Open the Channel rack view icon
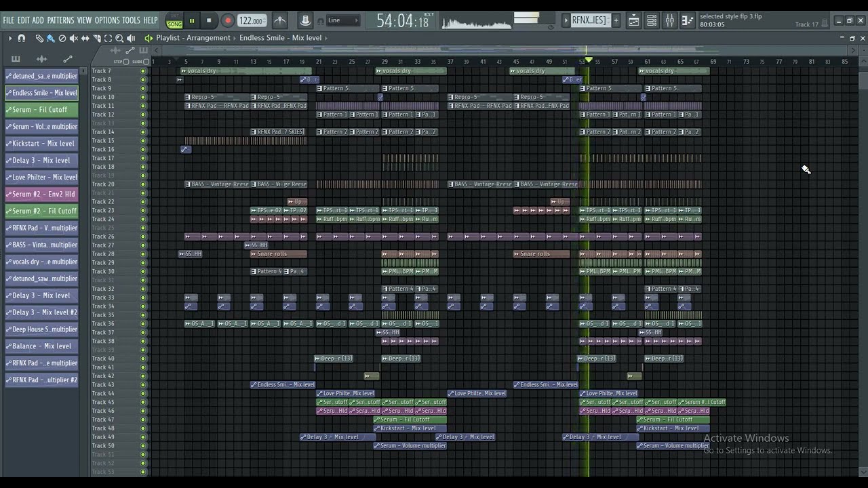 coord(652,20)
